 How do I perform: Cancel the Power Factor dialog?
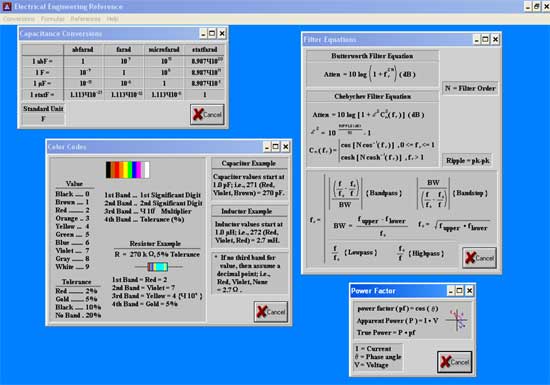tap(455, 362)
